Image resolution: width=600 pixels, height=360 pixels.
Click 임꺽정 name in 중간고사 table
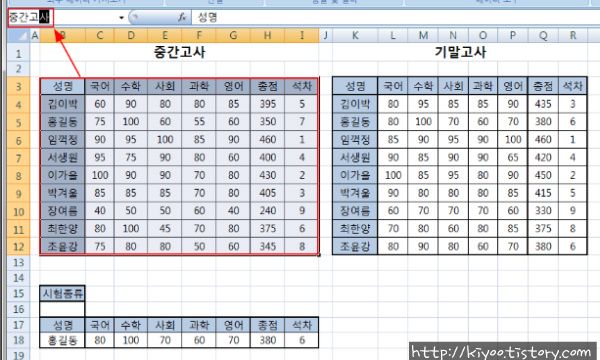coord(63,140)
